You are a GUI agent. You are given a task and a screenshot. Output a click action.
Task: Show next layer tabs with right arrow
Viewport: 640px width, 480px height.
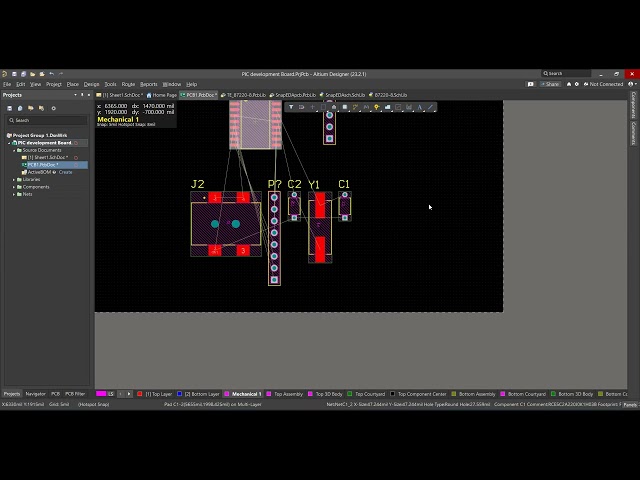[x=129, y=394]
